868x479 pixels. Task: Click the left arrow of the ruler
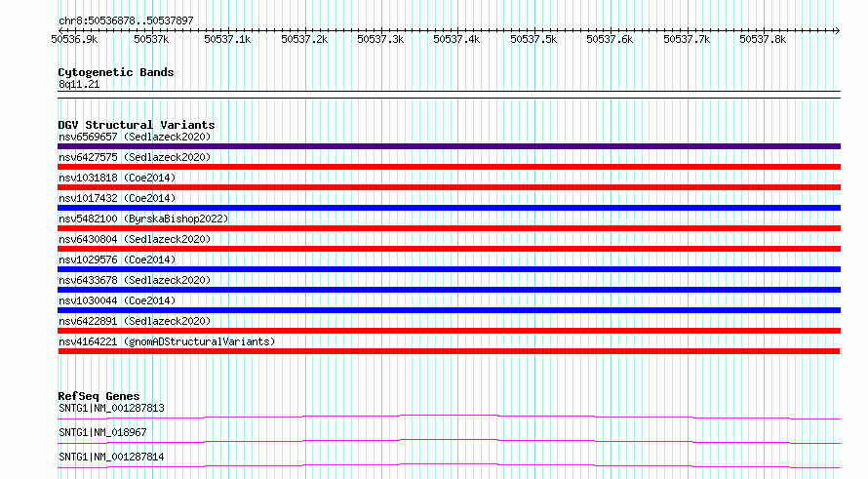pos(60,30)
